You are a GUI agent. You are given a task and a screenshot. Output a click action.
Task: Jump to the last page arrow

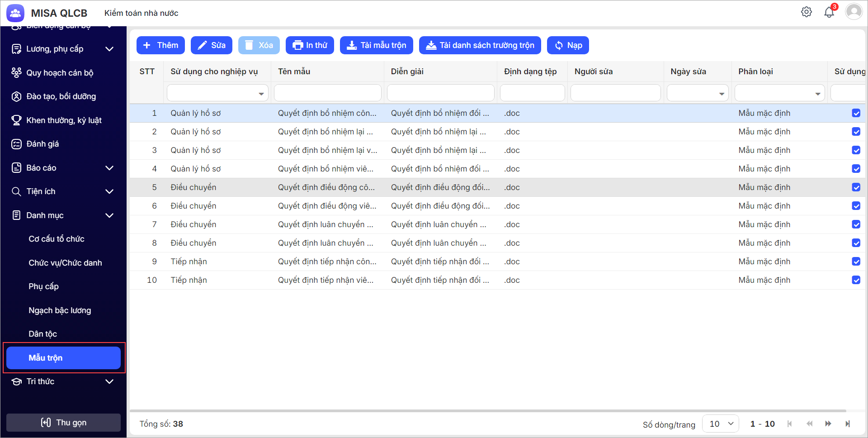848,424
